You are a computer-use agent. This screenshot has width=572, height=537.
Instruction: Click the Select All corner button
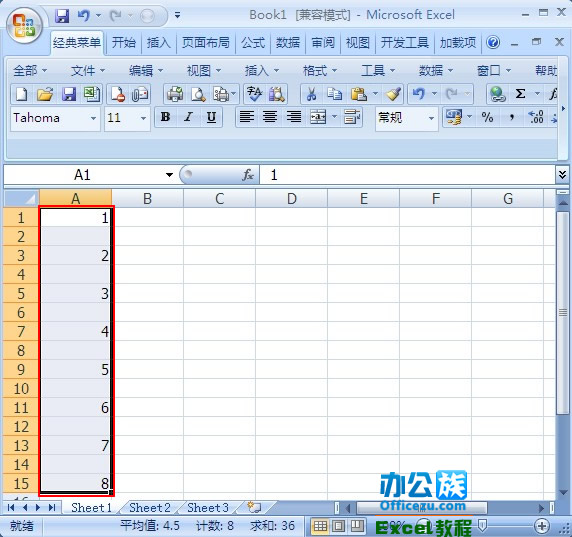pos(21,198)
